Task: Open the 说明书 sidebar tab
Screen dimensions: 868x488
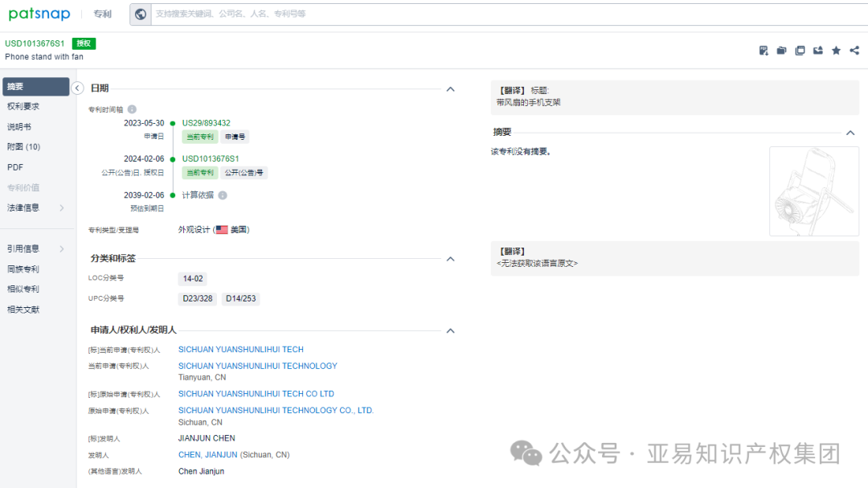Action: tap(18, 127)
